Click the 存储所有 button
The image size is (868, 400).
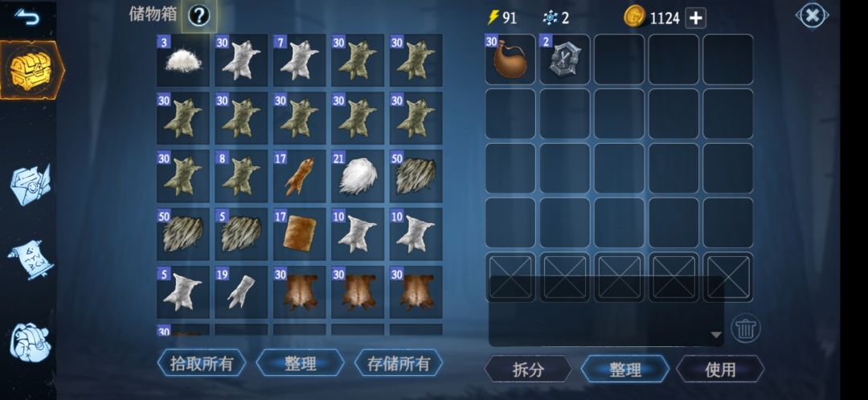399,363
